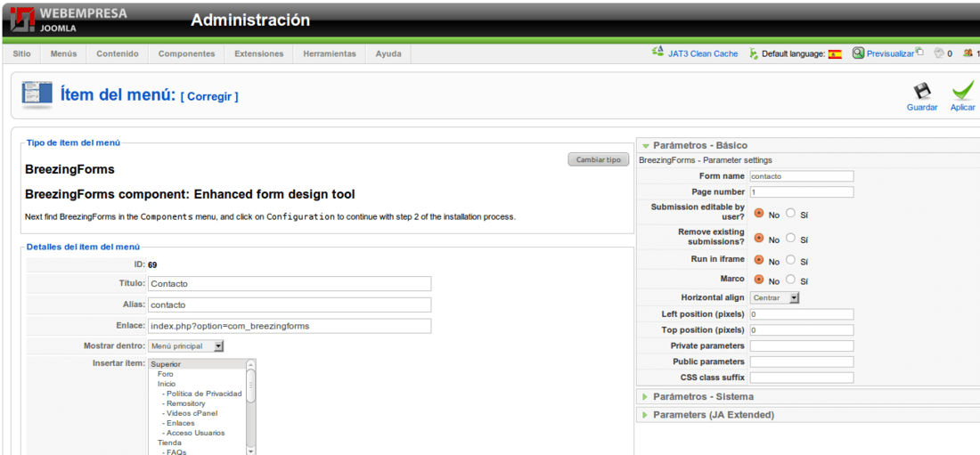Click the Previsualizar magnifier icon
The height and width of the screenshot is (455, 980).
pos(858,53)
